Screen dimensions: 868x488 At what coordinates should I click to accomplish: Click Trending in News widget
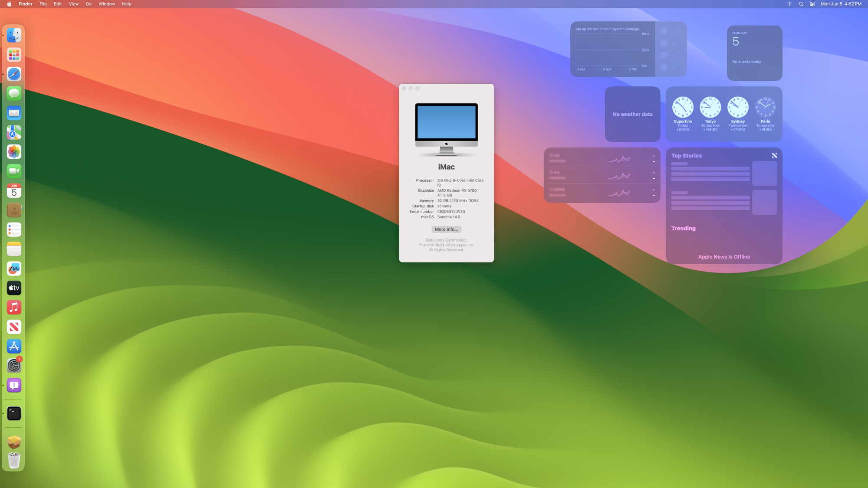pos(683,228)
